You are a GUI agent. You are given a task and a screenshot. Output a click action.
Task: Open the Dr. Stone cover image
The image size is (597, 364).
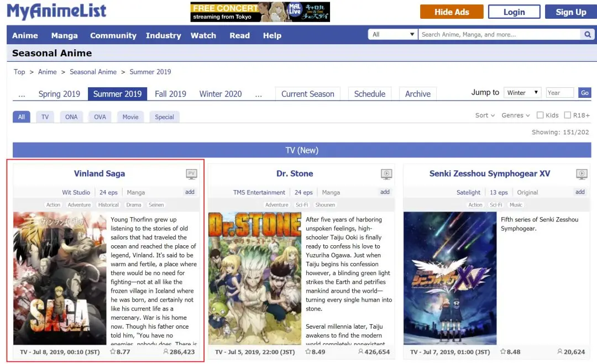point(255,278)
